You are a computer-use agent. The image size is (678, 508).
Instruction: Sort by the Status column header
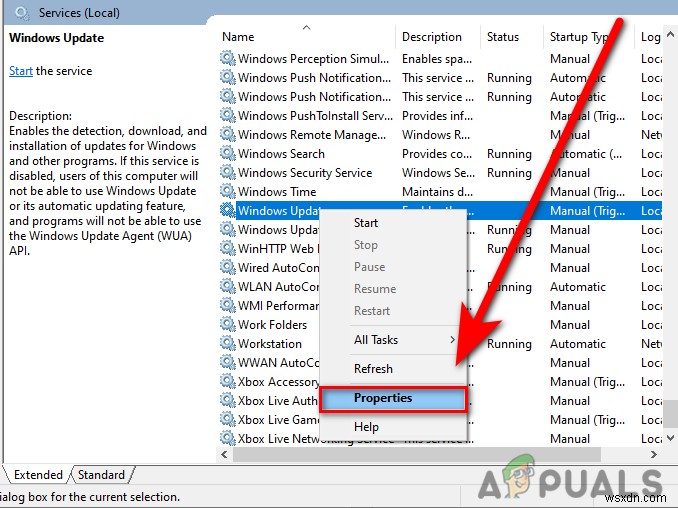point(512,37)
